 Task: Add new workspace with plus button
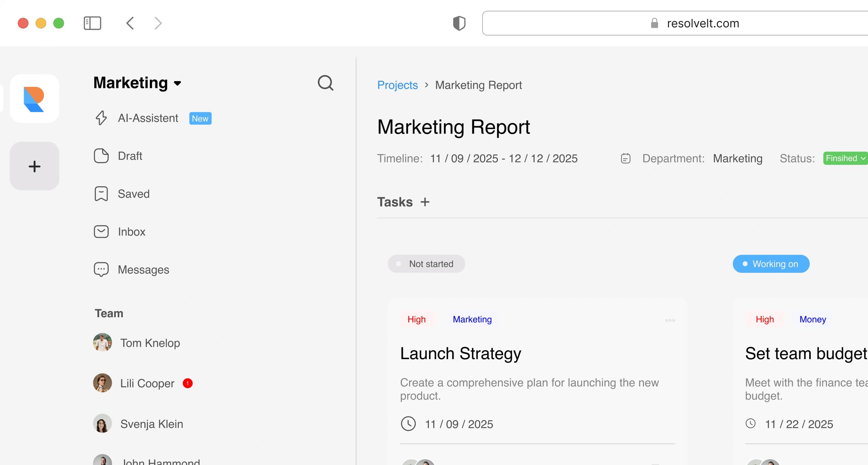[x=34, y=166]
